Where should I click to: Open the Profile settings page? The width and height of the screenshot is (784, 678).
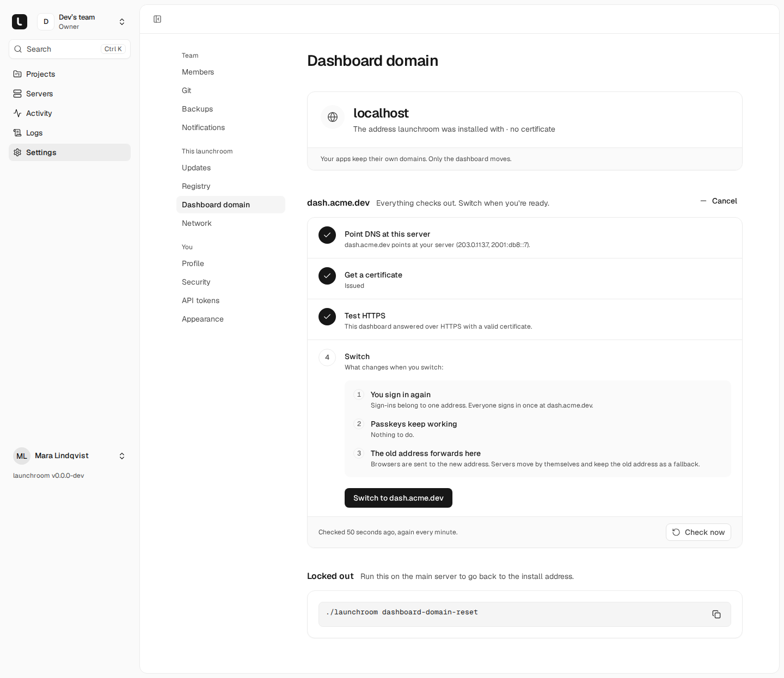231,263
